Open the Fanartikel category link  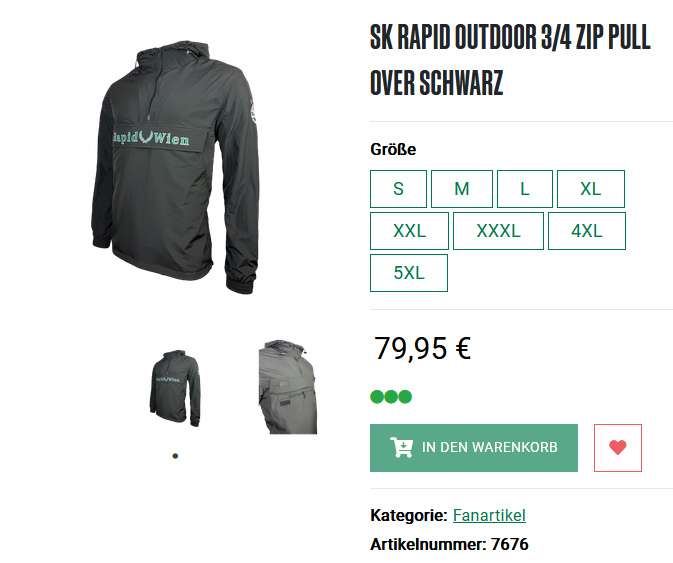(489, 515)
